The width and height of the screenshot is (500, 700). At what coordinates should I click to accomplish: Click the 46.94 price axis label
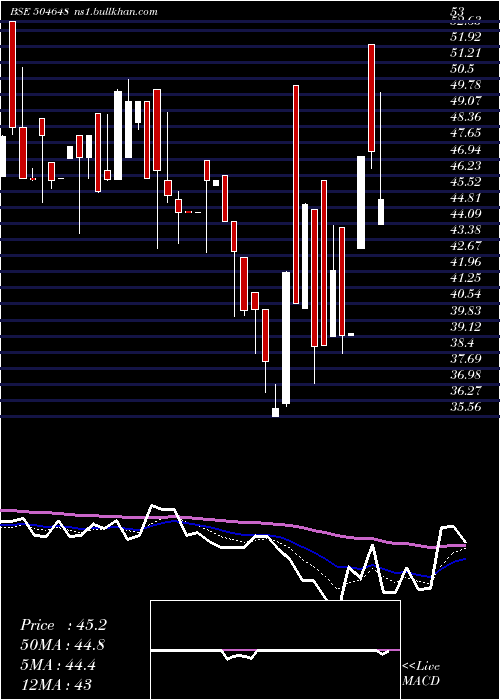click(x=466, y=149)
